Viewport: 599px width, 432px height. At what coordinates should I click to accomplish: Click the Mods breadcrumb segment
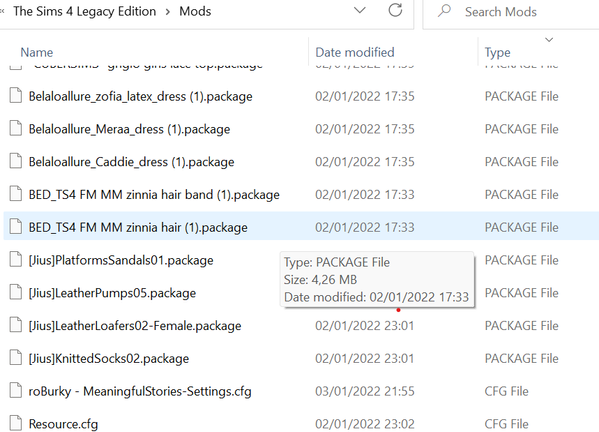pyautogui.click(x=195, y=11)
